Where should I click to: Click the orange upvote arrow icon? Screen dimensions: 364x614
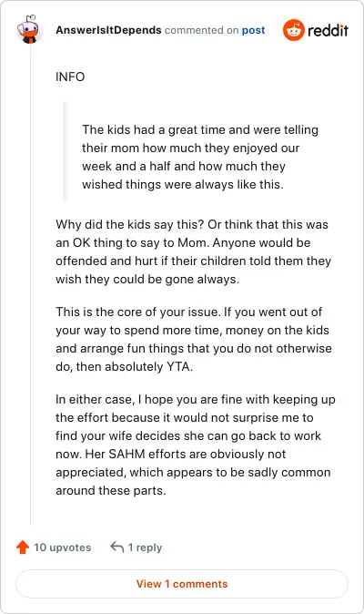click(23, 547)
